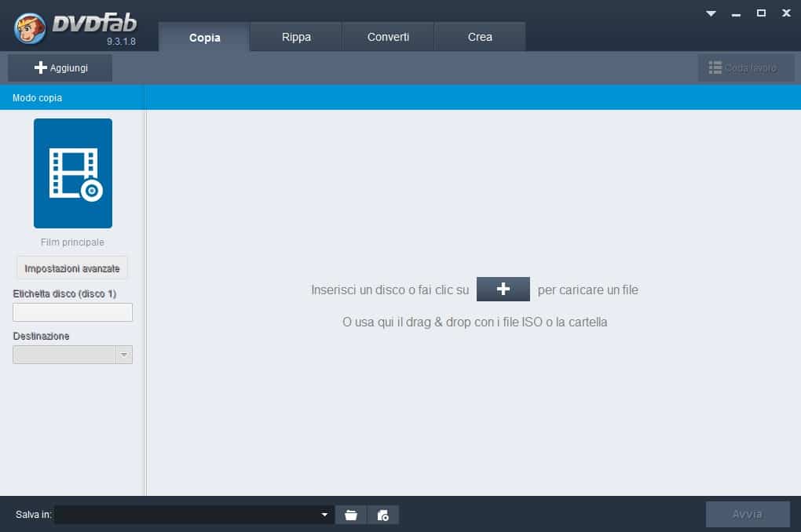The height and width of the screenshot is (532, 801).
Task: Open the Crea tab
Action: [480, 37]
